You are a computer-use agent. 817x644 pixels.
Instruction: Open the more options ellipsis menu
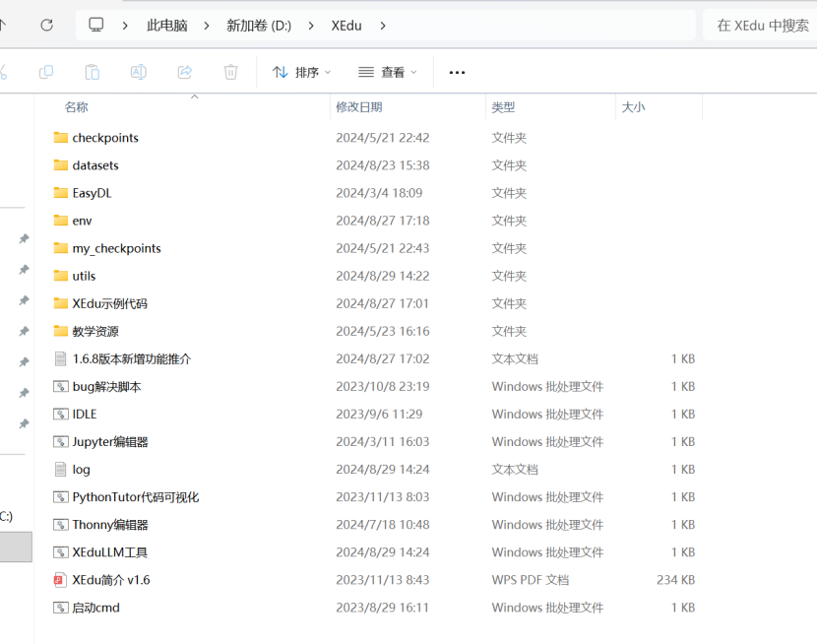click(457, 73)
